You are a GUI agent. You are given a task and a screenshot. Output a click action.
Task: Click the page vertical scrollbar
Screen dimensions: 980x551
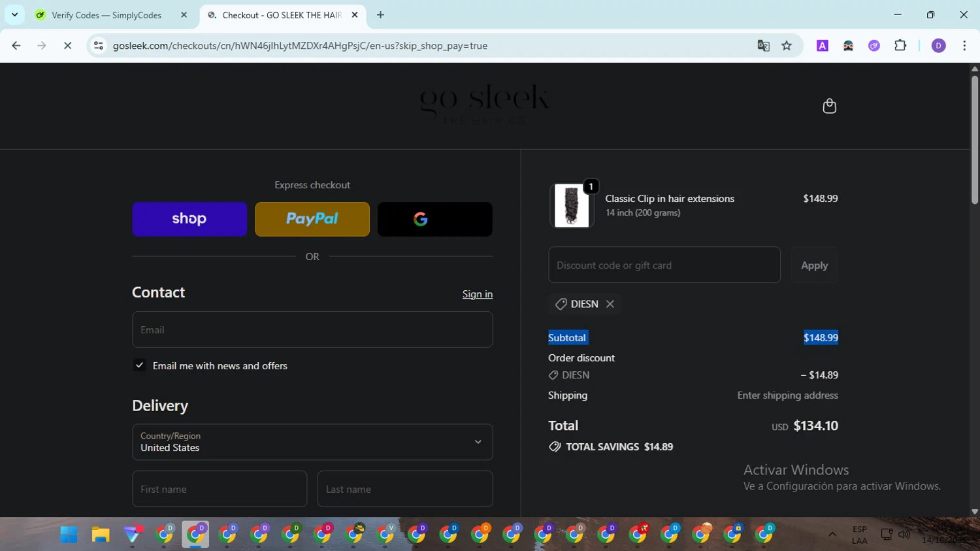pyautogui.click(x=974, y=141)
